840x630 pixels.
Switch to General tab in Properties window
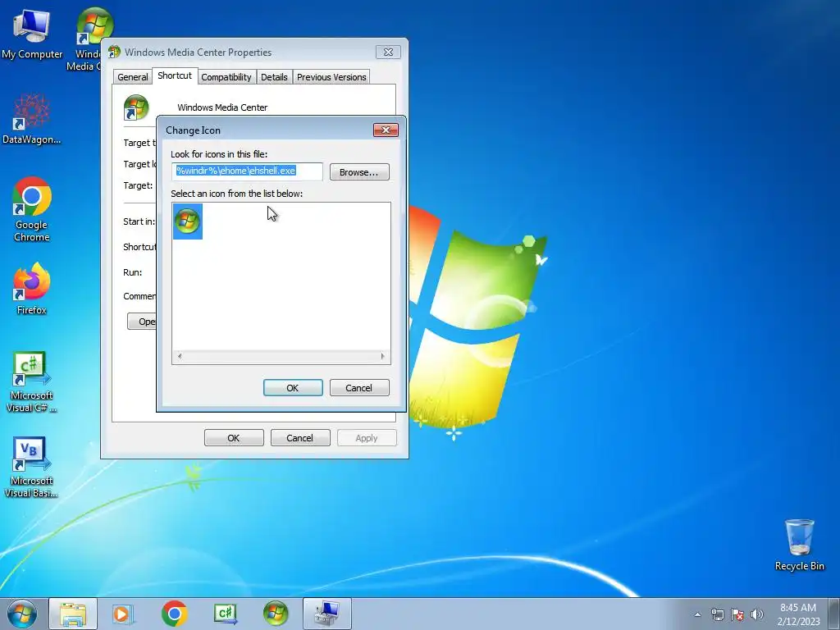(x=132, y=77)
